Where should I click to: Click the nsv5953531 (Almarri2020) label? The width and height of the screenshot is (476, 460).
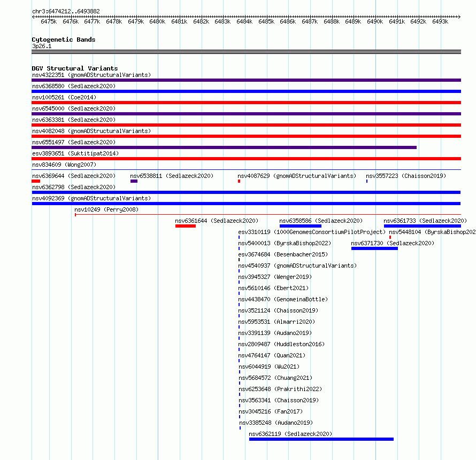pyautogui.click(x=277, y=322)
